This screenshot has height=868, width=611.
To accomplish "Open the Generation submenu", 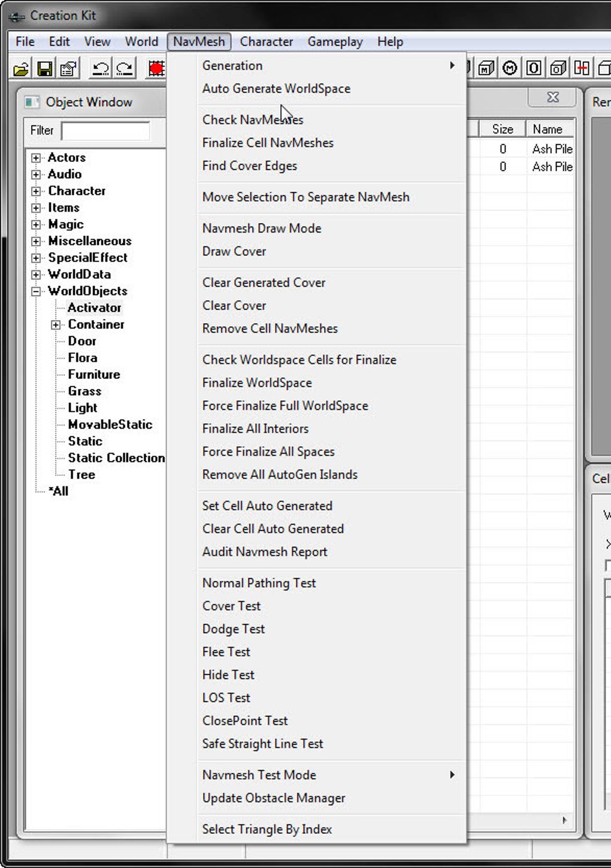I will pos(332,65).
